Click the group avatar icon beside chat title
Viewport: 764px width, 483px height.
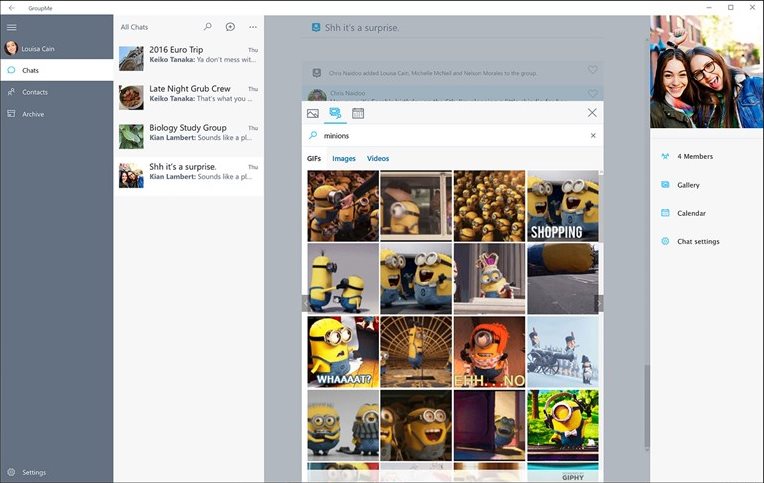(316, 27)
